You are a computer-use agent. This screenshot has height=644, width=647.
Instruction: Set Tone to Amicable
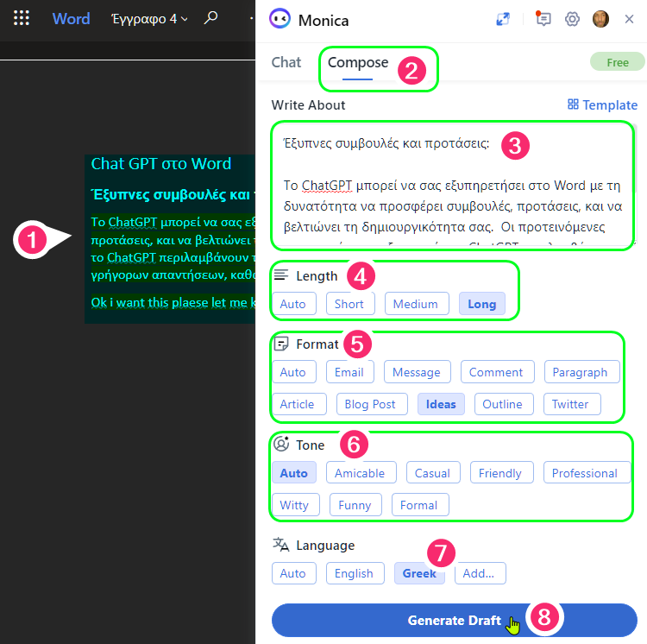[x=361, y=473]
